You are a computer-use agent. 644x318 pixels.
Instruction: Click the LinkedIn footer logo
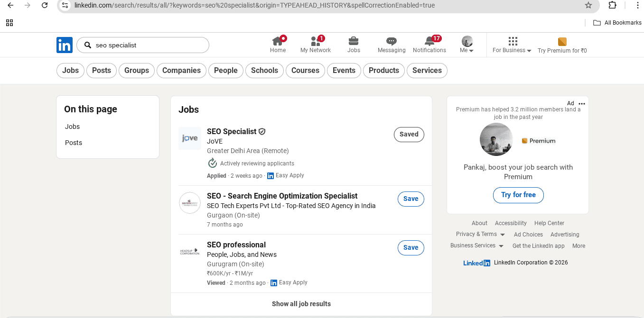476,263
